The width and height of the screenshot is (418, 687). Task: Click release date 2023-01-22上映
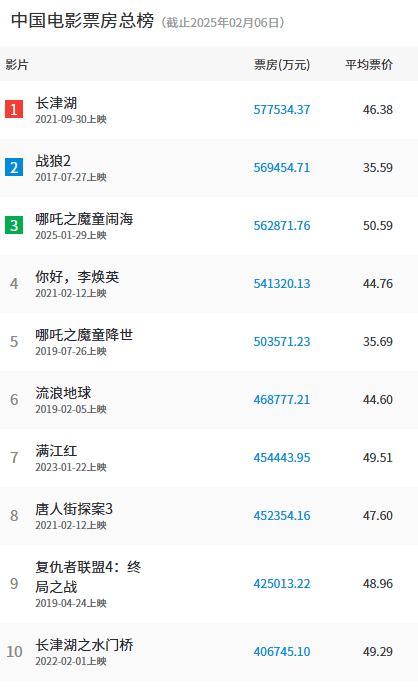click(x=71, y=467)
